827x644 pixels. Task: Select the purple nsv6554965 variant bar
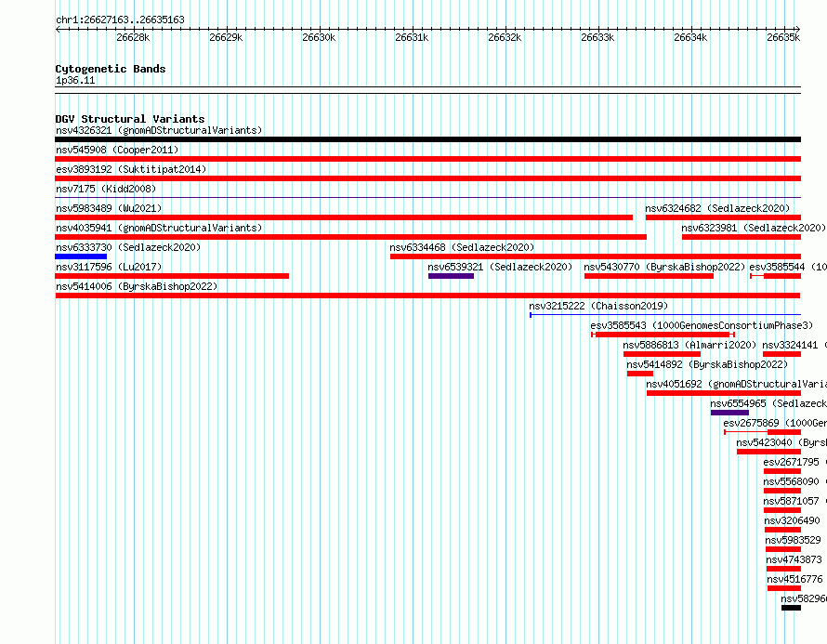click(730, 413)
